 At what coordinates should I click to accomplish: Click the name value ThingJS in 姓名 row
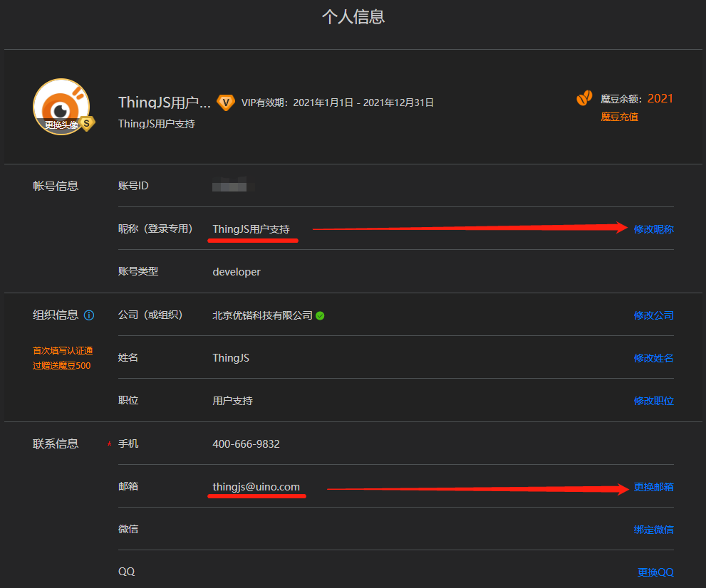point(231,358)
